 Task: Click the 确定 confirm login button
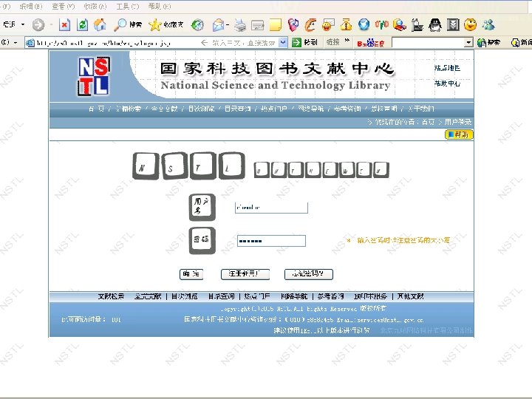(191, 274)
